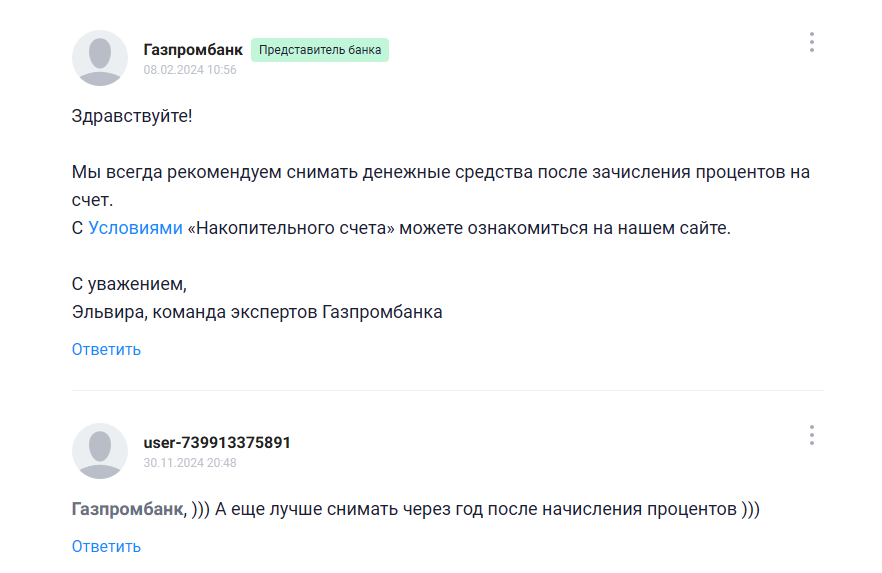Click Газпромбанк's profile avatar
This screenshot has height=573, width=882.
pyautogui.click(x=100, y=58)
